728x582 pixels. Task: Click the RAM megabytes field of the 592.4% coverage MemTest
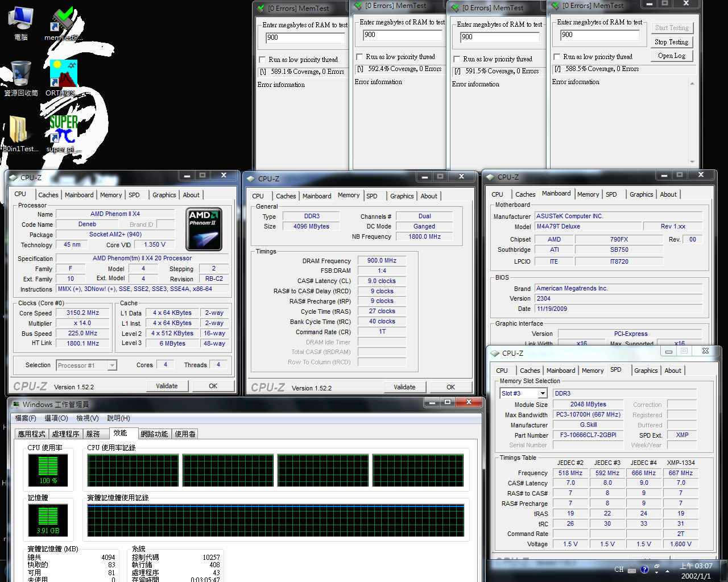[x=403, y=35]
